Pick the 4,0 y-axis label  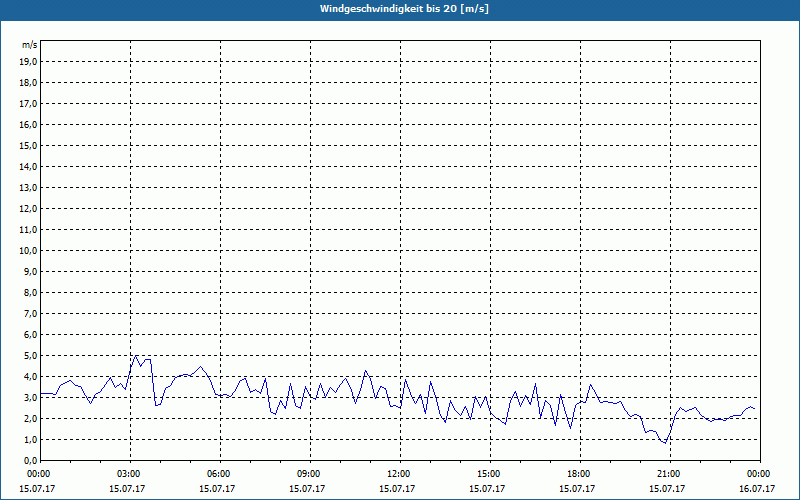click(30, 377)
